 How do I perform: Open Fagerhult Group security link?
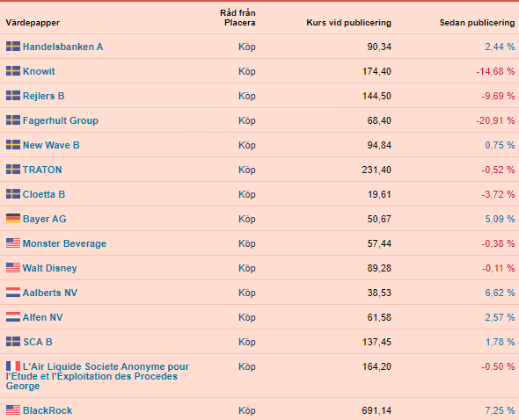point(61,120)
